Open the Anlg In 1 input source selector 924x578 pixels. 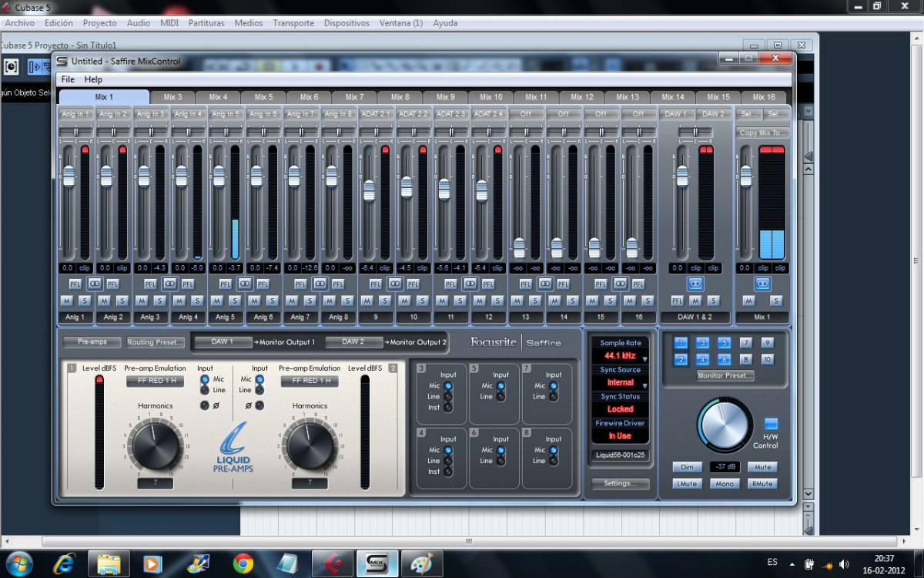coord(75,114)
